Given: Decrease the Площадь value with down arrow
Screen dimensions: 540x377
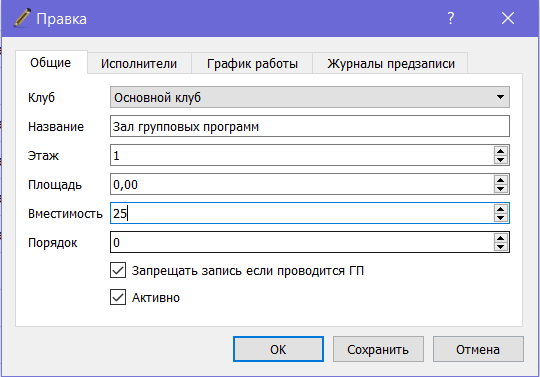Looking at the screenshot, I should pos(500,189).
